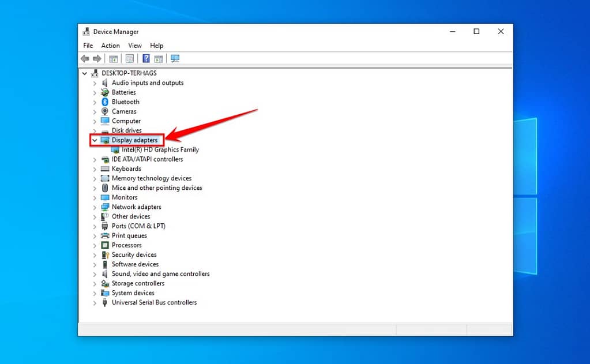Click the Batteries icon
Screen dimensions: 590x364
click(105, 92)
